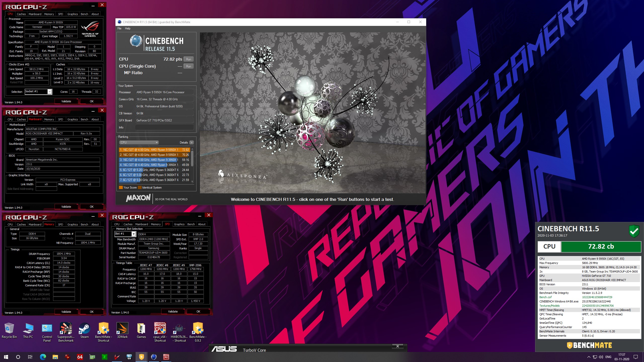Open the HWBOTx26 shortcut on the desktop
The width and height of the screenshot is (644, 362).
pyautogui.click(x=179, y=332)
